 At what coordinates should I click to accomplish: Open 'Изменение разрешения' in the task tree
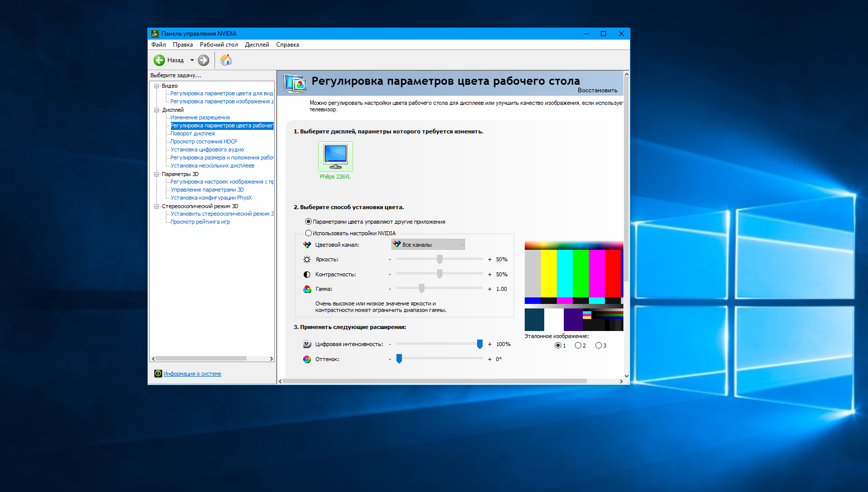[x=200, y=117]
